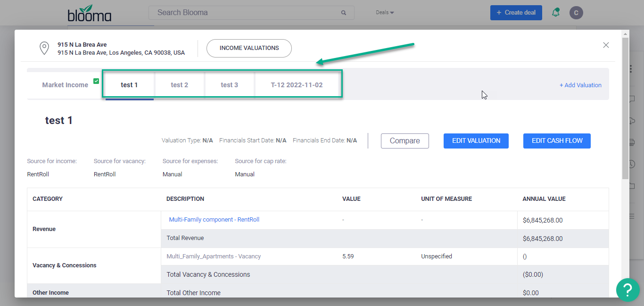Click the scrollbar up arrow

point(625,34)
